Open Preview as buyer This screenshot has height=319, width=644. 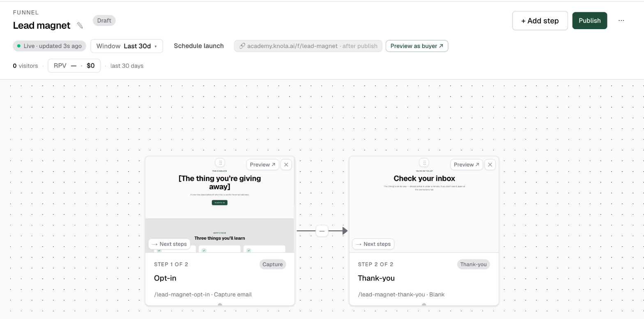tap(417, 46)
